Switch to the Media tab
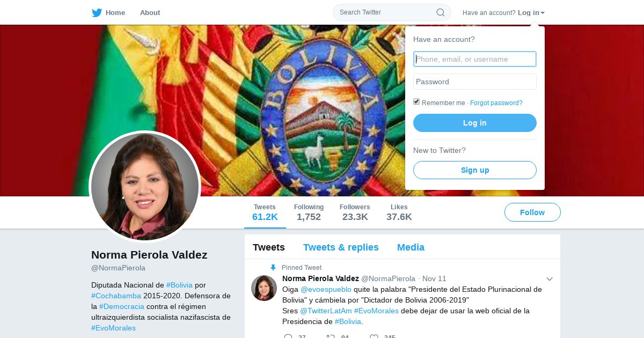The image size is (644, 338). click(411, 247)
